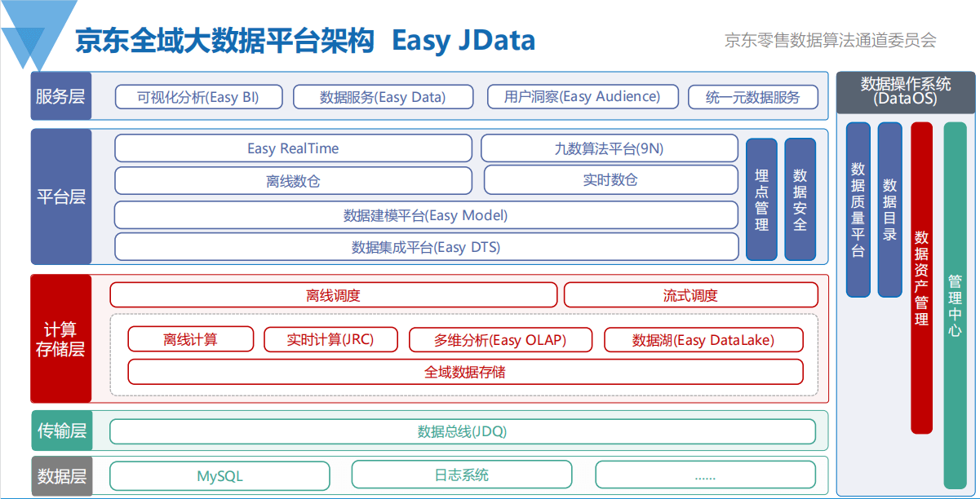Select 数据建模平台(Easy Model) box
980x499 pixels.
click(426, 215)
